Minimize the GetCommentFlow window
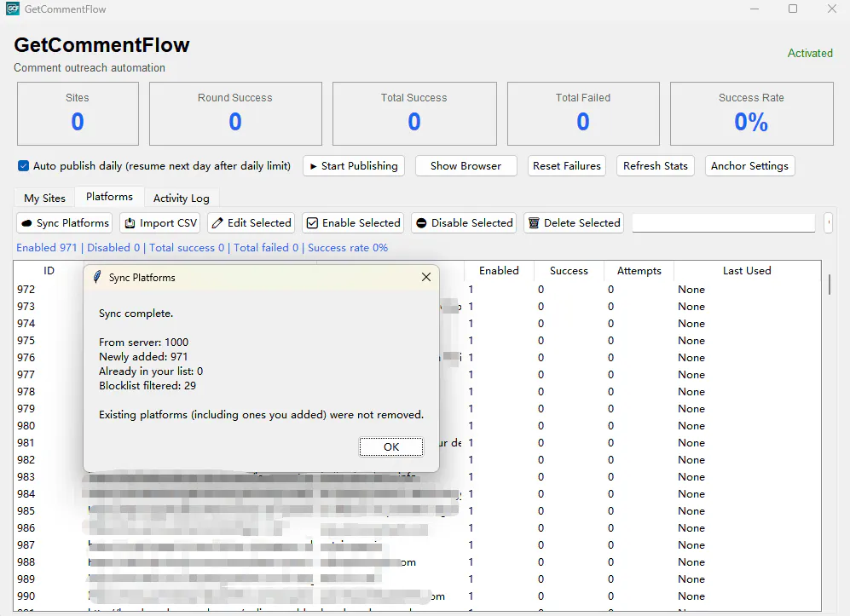 tap(754, 9)
